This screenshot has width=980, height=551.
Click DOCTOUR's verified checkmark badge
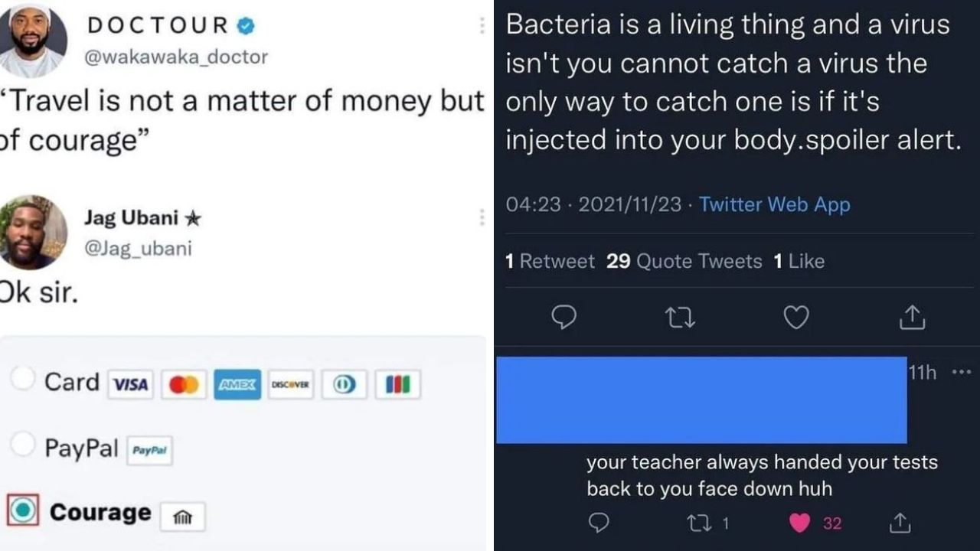click(x=244, y=24)
